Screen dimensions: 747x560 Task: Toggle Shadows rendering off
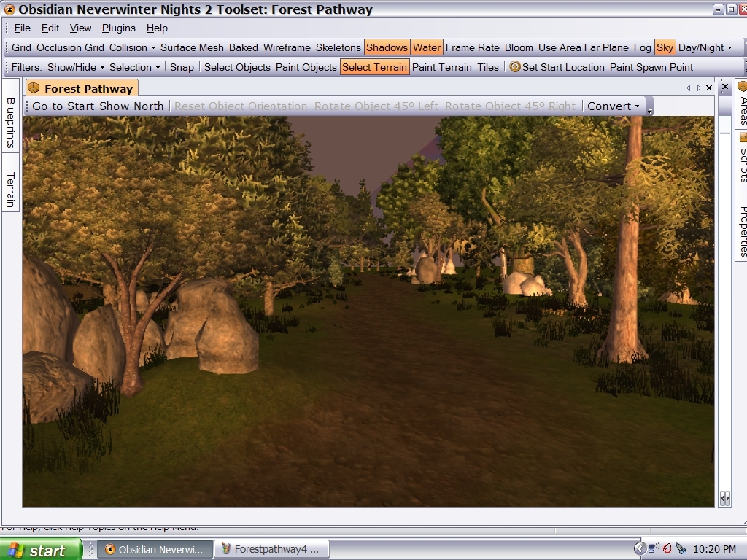(x=387, y=47)
